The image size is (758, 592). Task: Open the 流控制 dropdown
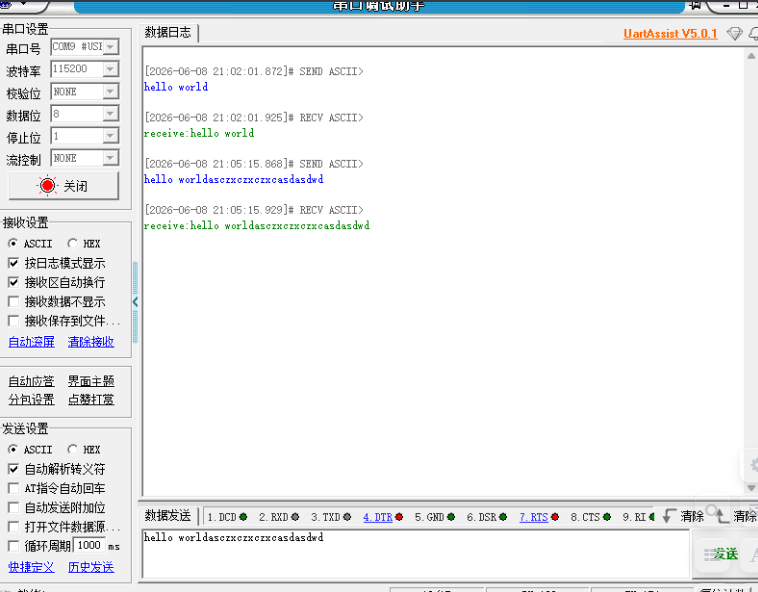[111, 158]
